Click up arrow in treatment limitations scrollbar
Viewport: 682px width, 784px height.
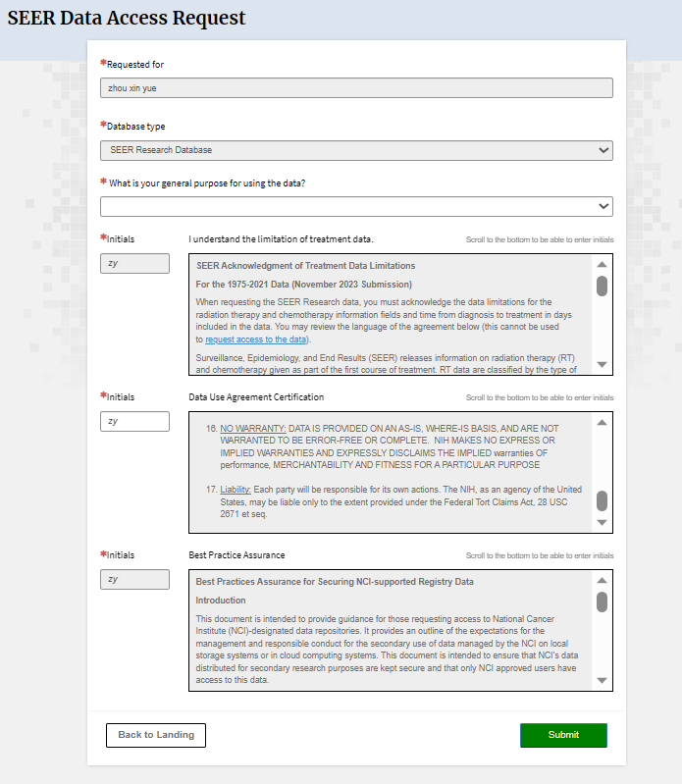[602, 265]
